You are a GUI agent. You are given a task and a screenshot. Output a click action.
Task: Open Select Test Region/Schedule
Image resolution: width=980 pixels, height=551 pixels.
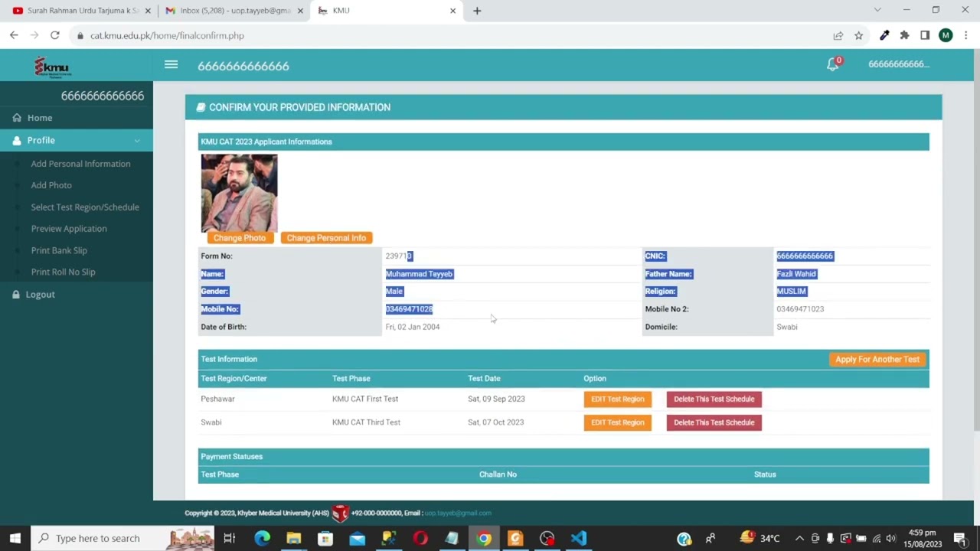tap(85, 207)
